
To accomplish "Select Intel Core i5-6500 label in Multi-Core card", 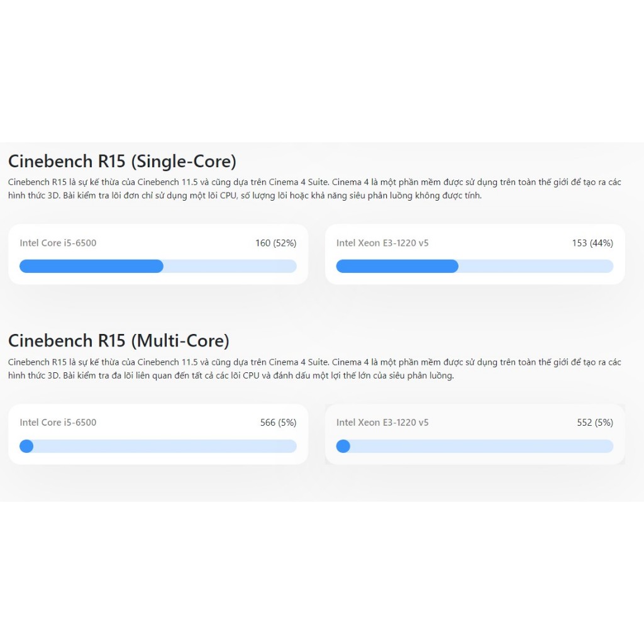I will 58,423.
